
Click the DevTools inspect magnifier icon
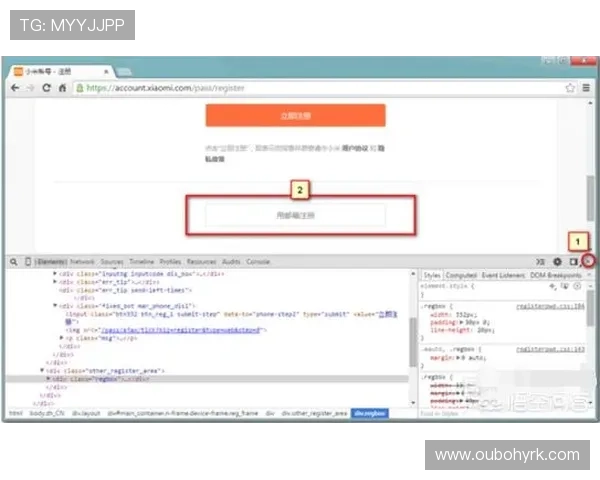(x=13, y=261)
